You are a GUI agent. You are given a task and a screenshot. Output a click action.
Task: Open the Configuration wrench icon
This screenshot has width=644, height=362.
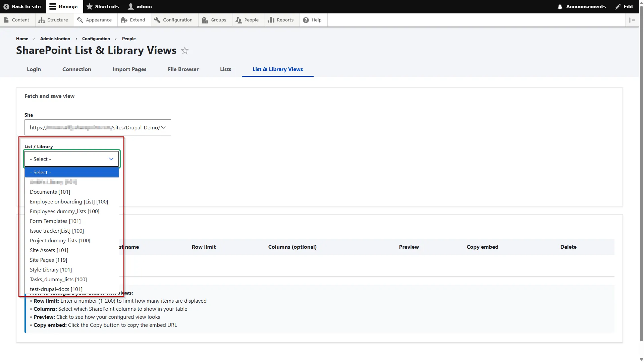click(157, 20)
